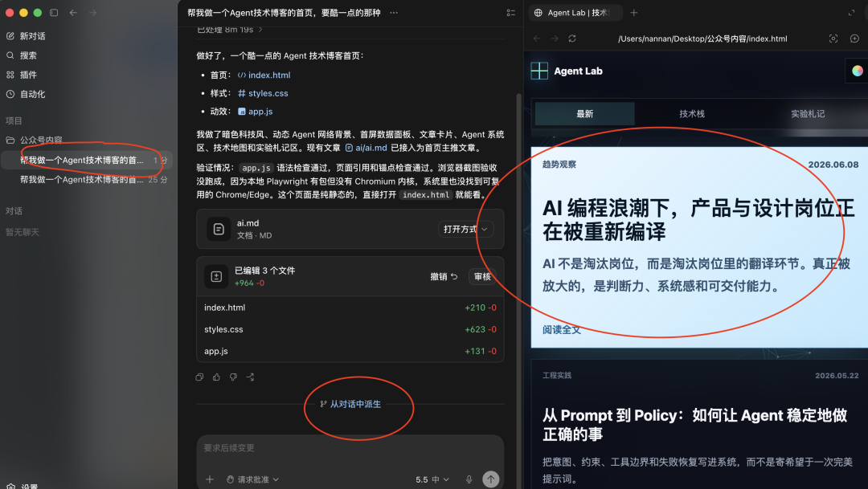Open the index.html +210 changed file row
This screenshot has width=868, height=489.
tap(350, 308)
